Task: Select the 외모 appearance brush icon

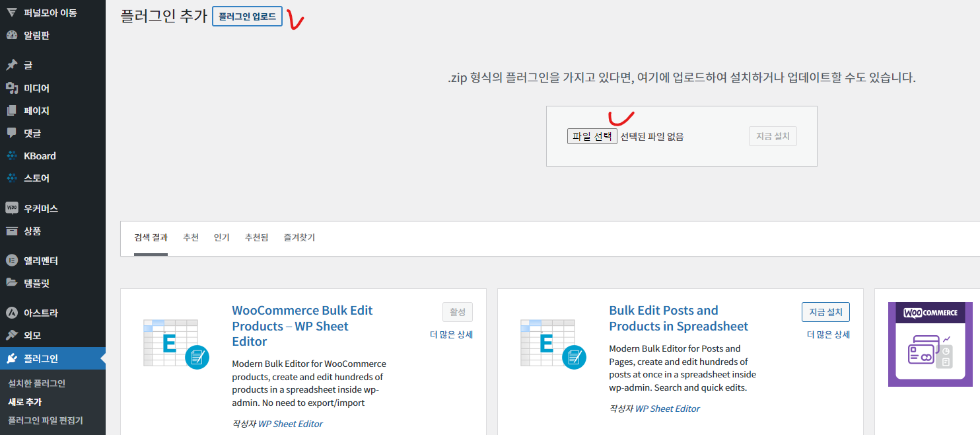Action: point(11,335)
